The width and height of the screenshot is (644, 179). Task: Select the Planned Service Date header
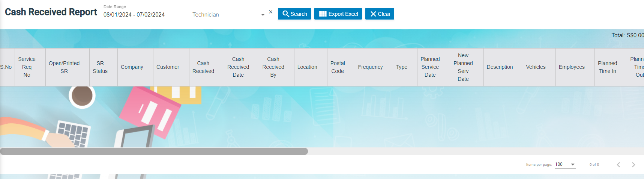coord(430,67)
